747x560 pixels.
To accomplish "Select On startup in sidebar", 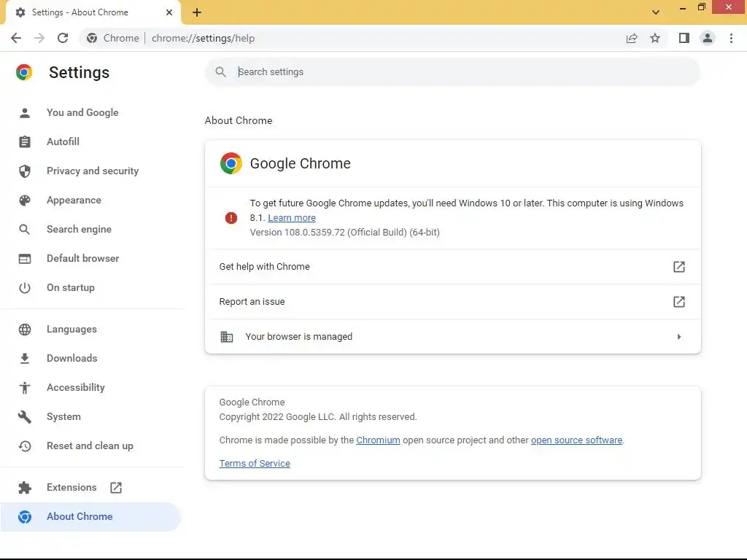I will 71,287.
